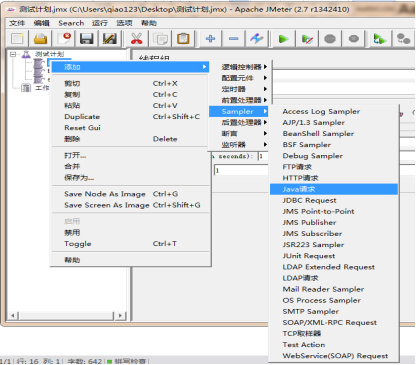The image size is (416, 365).
Task: Choose 剪切 from the context menu
Action: 130,83
